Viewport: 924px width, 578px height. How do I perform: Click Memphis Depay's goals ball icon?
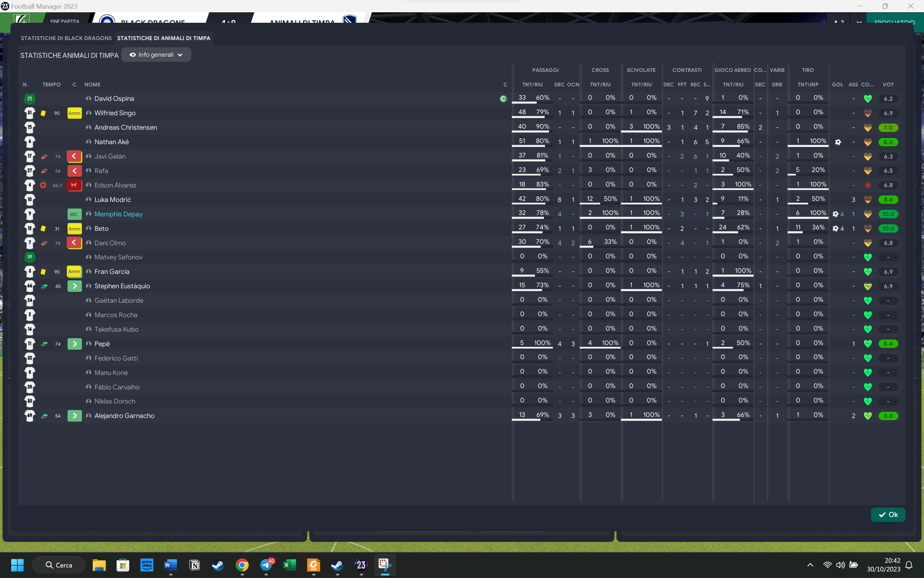836,214
